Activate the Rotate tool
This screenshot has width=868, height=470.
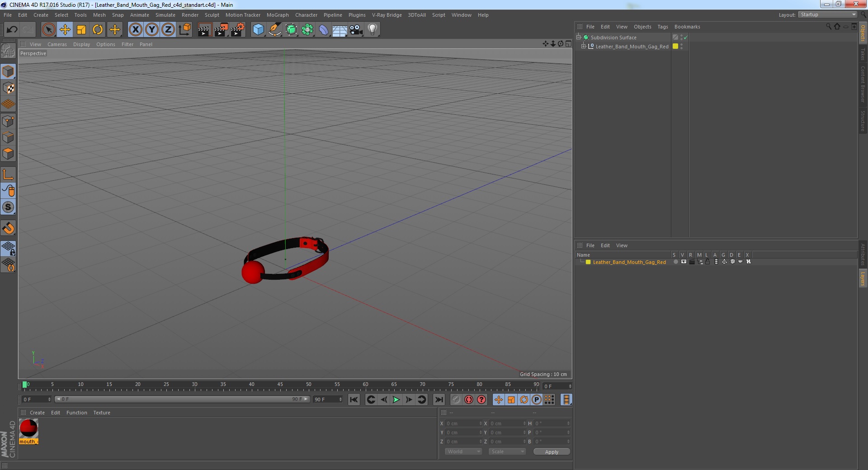coord(98,30)
